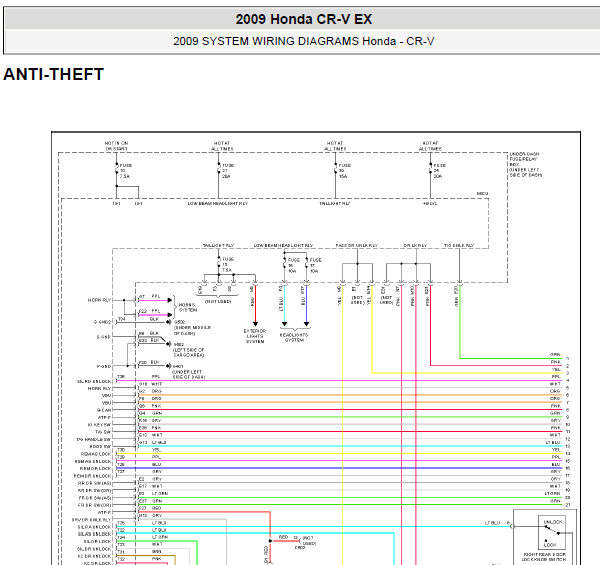
Task: Click the '2009 SYSTEM WIRING DIAGRAMS Honda - CR-V' subtitle
Action: point(303,41)
